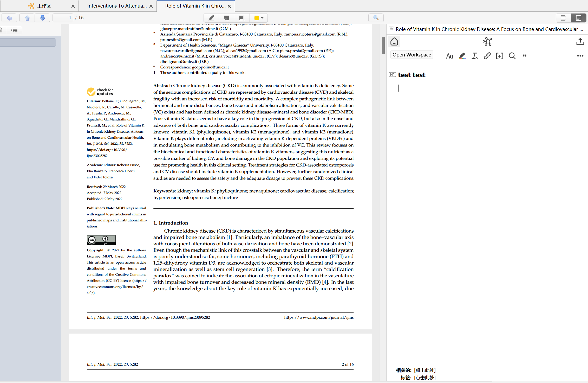Screen dimensions: 588x383
Task: Close the 工作区 tab
Action: (73, 6)
